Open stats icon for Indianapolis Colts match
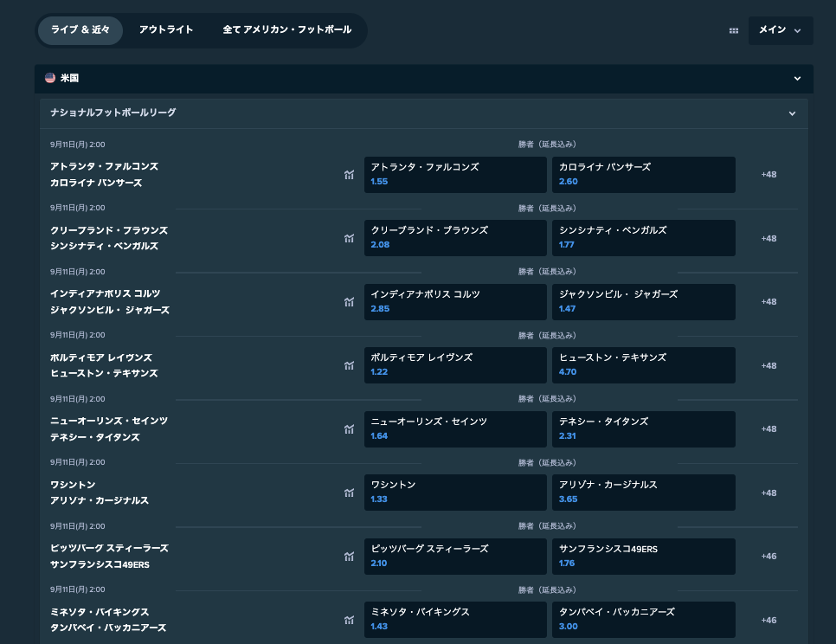Image resolution: width=836 pixels, height=644 pixels. 350,302
